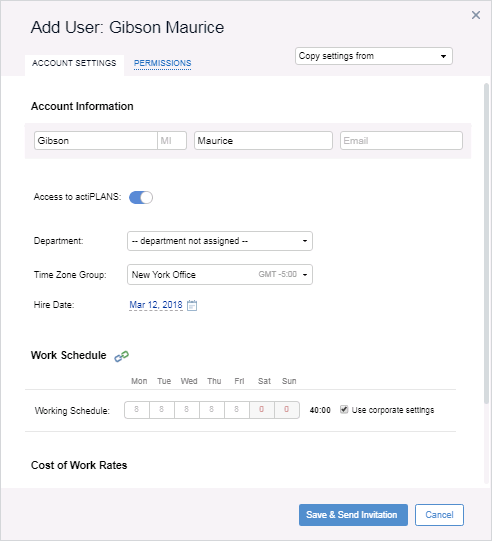
Task: Toggle Access to actiPLANS switch
Action: pyautogui.click(x=141, y=197)
